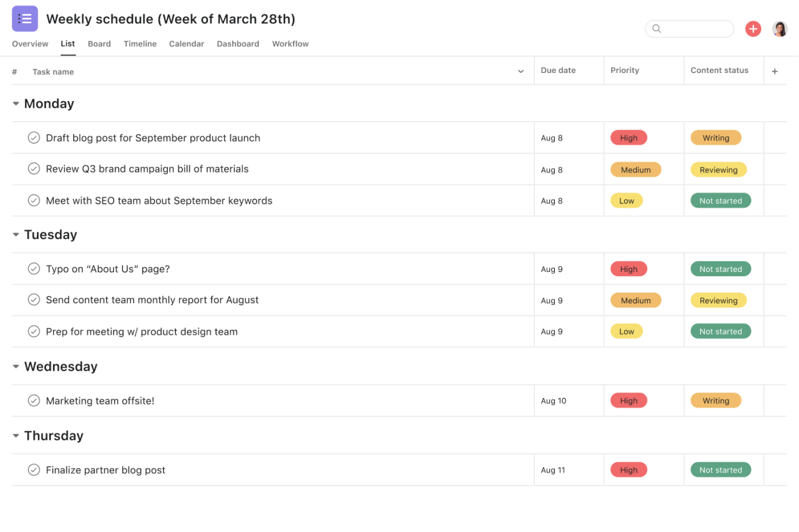799x532 pixels.
Task: Mark "Typo on About Us page?" complete
Action: coord(34,268)
